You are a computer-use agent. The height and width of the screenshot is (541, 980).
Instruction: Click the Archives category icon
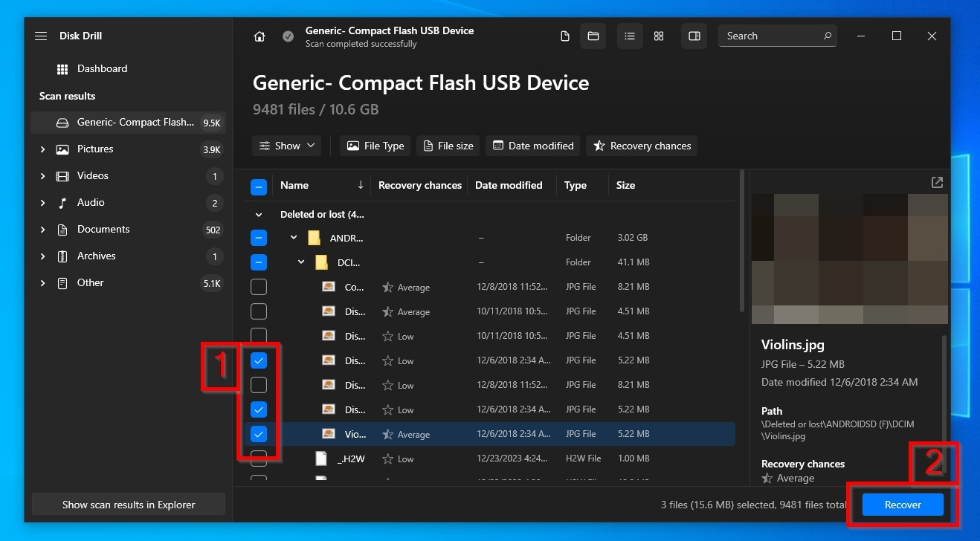pyautogui.click(x=62, y=256)
